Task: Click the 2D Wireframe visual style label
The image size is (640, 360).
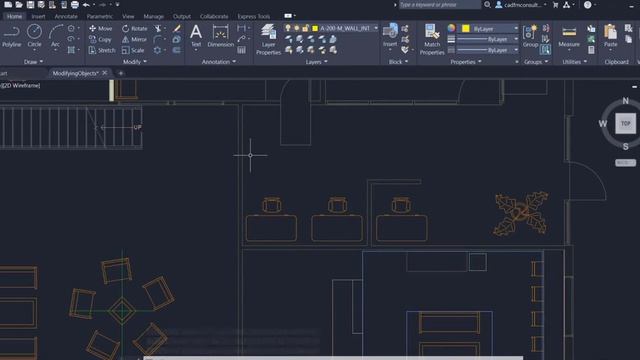Action: click(x=21, y=85)
